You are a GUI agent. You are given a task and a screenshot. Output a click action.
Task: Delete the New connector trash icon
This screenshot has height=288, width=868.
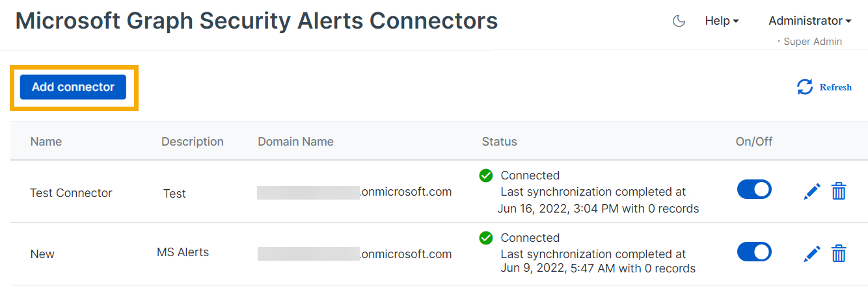tap(839, 254)
